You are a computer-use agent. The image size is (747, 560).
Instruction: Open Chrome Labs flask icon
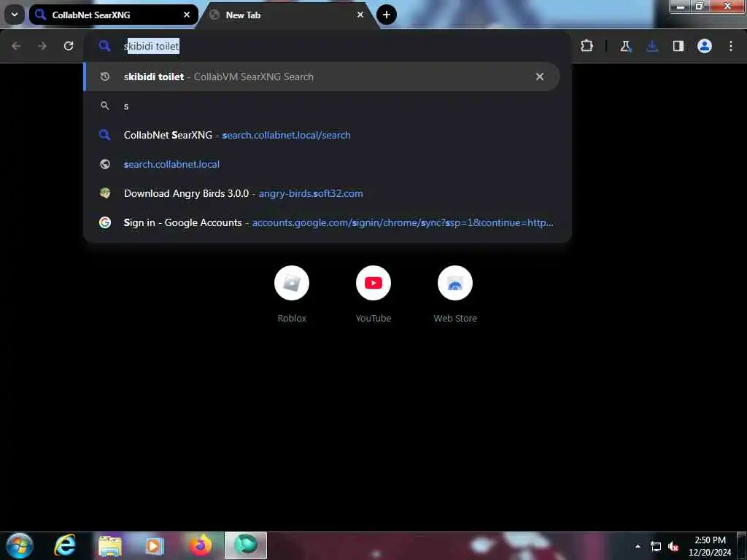point(625,46)
